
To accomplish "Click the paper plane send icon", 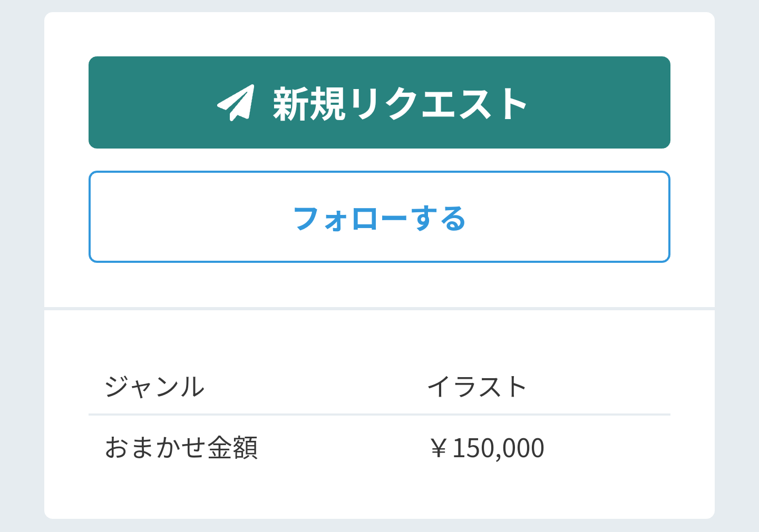I will (x=236, y=103).
